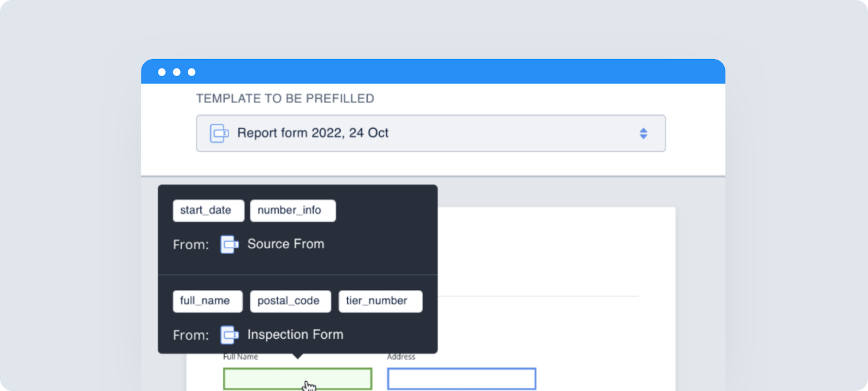Click the third white window dot
This screenshot has width=868, height=391.
[192, 72]
